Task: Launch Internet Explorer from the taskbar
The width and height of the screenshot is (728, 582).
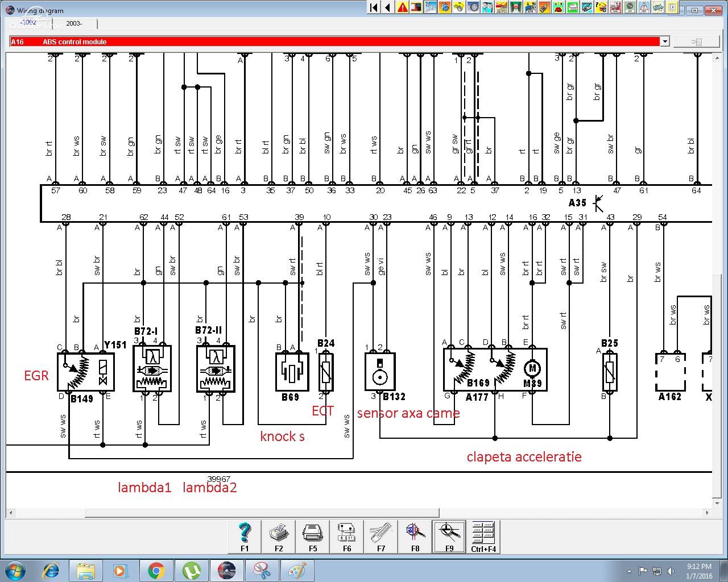Action: tap(51, 570)
